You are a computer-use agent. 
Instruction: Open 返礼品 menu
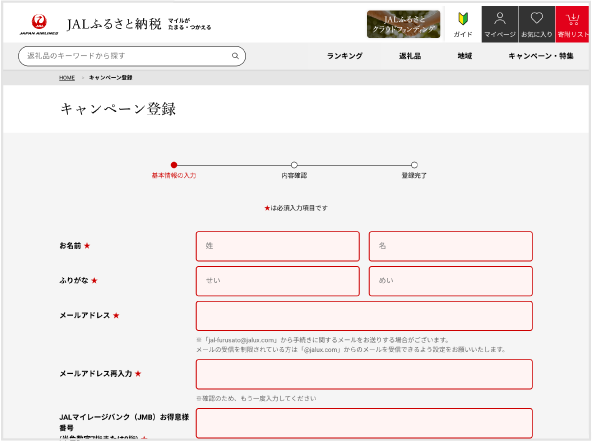[x=410, y=56]
